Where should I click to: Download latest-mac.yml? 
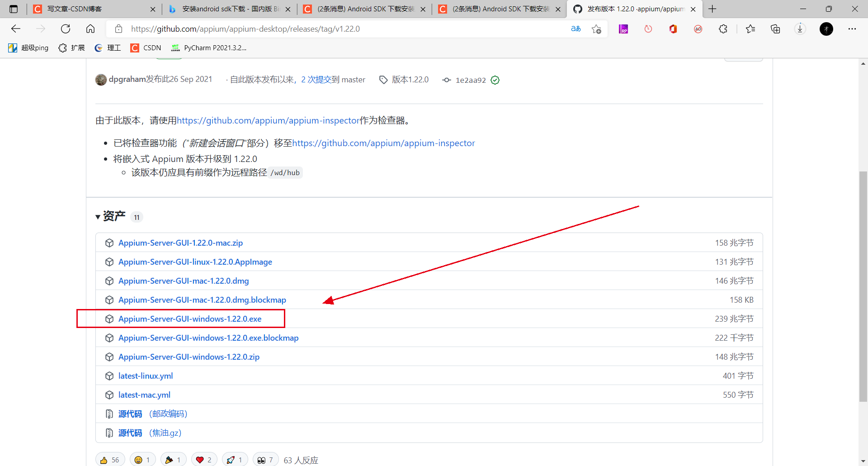click(144, 395)
